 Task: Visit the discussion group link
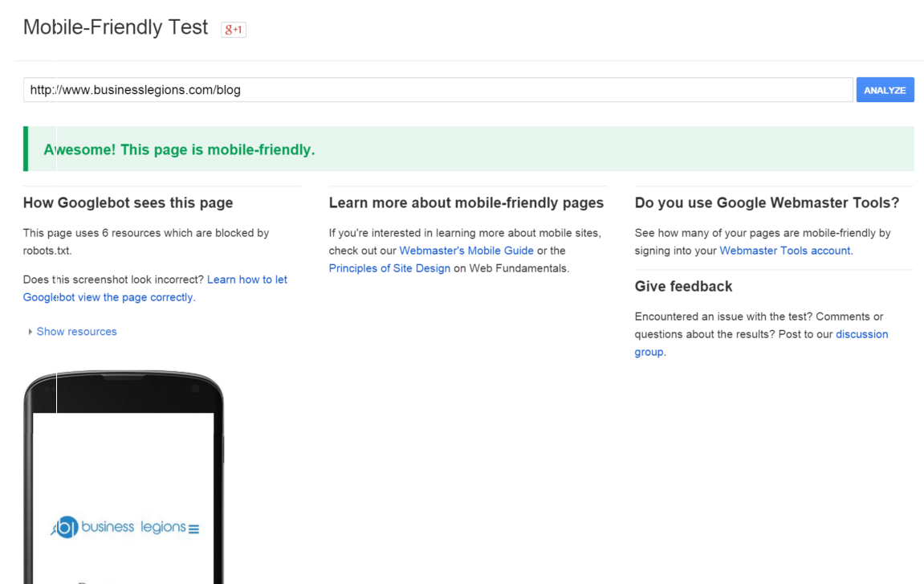tap(861, 334)
